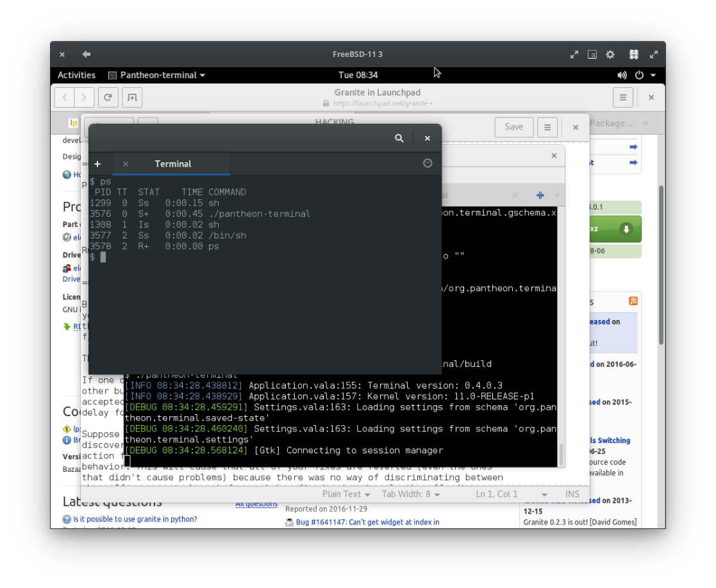Reload the Granite in Launchpad page
716x588 pixels.
(108, 97)
